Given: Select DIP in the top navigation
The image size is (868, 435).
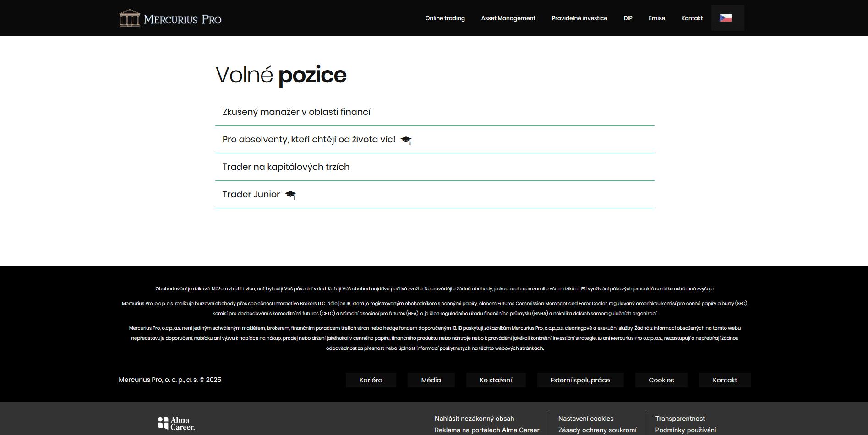Looking at the screenshot, I should pos(628,18).
